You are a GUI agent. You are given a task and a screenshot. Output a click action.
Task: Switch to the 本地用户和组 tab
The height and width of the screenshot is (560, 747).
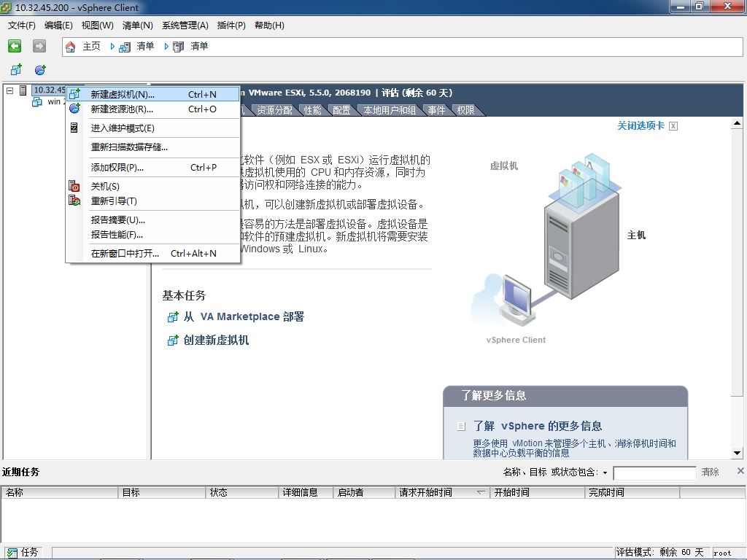click(x=390, y=110)
